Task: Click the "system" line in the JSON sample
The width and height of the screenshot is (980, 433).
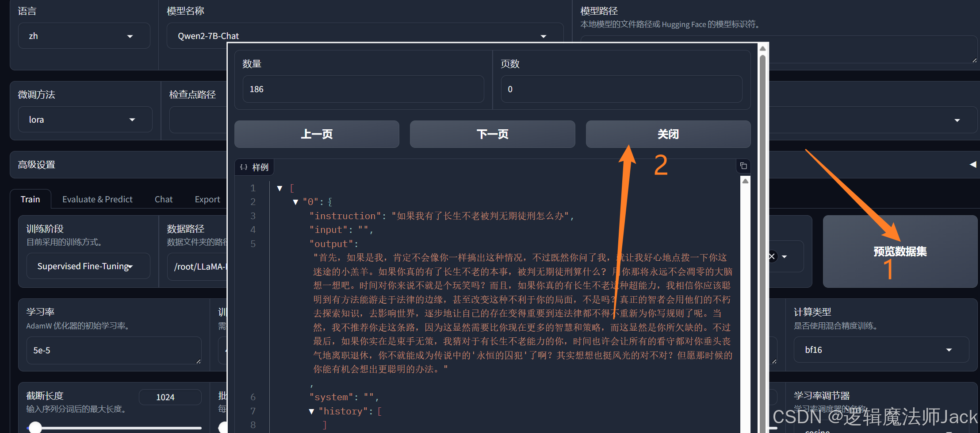Action: click(344, 397)
